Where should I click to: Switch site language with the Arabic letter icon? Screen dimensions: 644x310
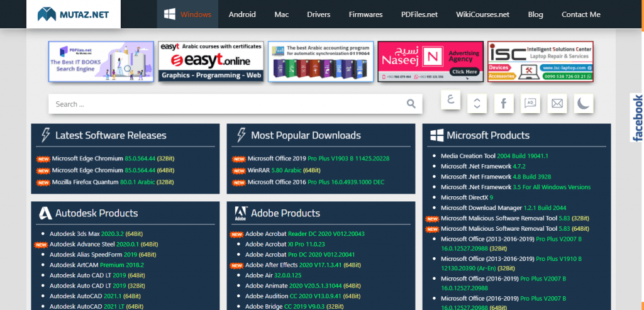click(450, 100)
